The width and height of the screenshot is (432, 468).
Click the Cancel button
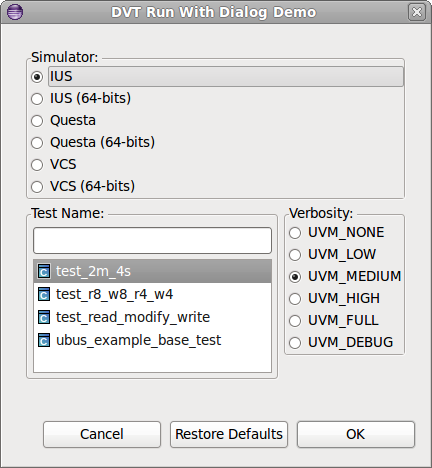[102, 434]
